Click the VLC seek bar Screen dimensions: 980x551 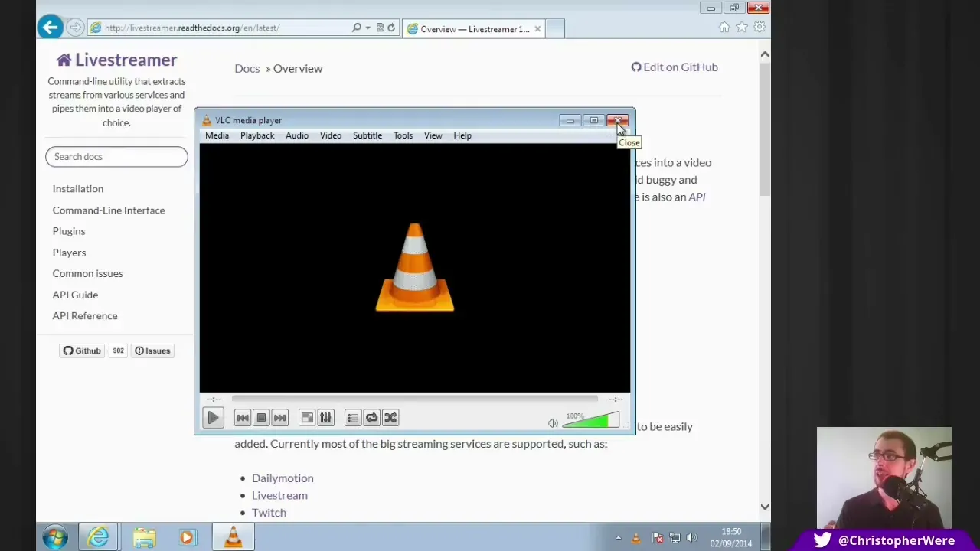pyautogui.click(x=414, y=399)
